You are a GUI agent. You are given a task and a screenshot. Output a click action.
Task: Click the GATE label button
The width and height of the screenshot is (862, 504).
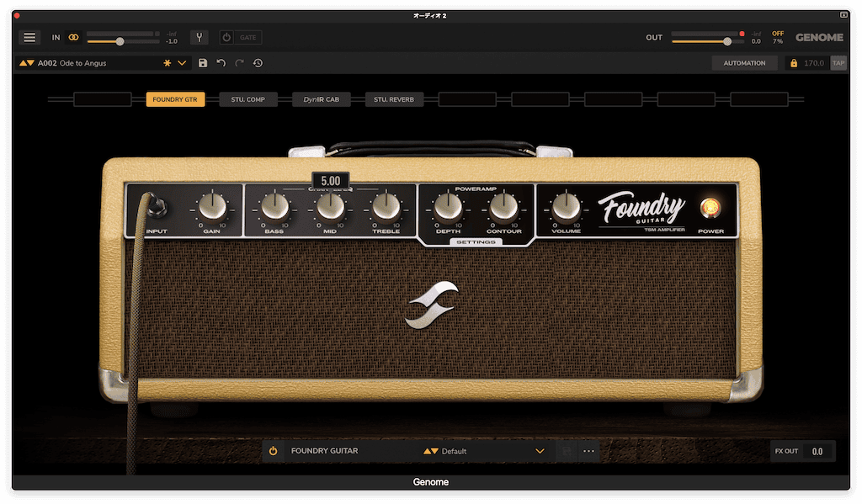[248, 37]
